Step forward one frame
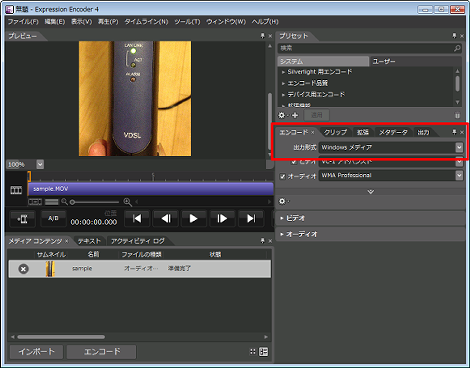Viewport: 470px width, 368px height. tap(222, 218)
